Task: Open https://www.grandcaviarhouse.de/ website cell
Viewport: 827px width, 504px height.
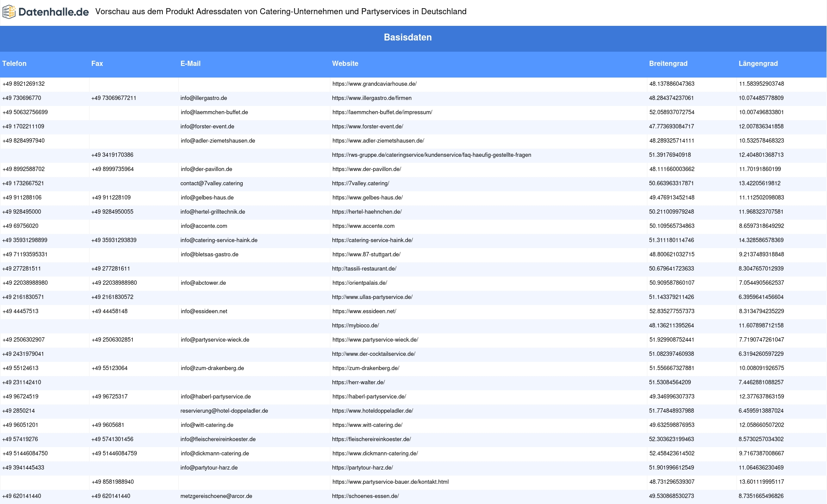Action: tap(374, 84)
